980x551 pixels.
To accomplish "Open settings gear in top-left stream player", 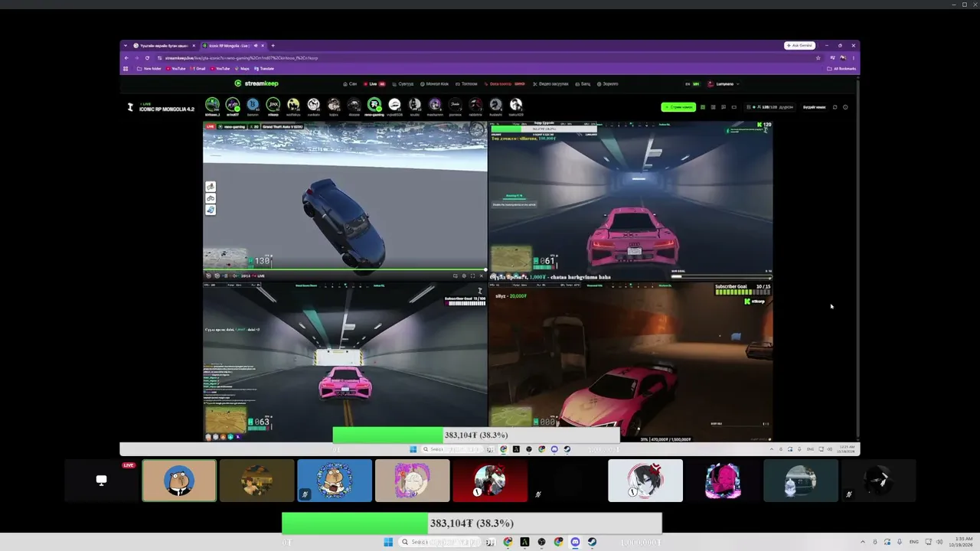I will [464, 276].
